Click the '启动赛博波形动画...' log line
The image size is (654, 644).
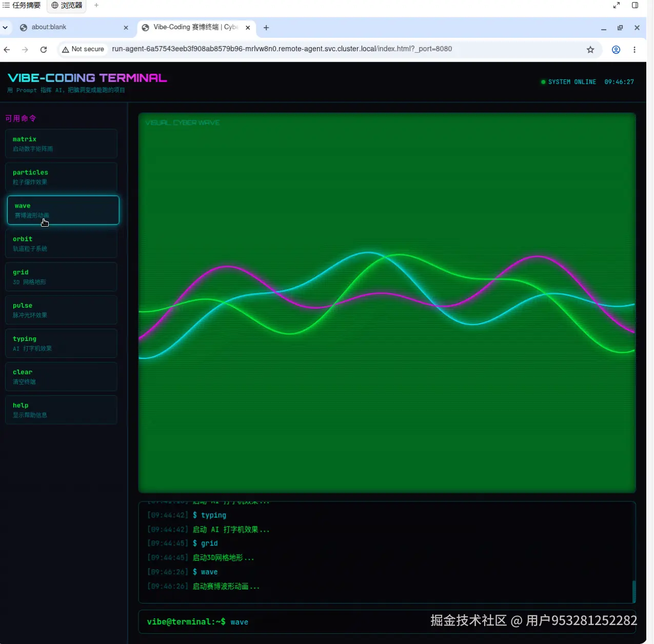tap(226, 587)
